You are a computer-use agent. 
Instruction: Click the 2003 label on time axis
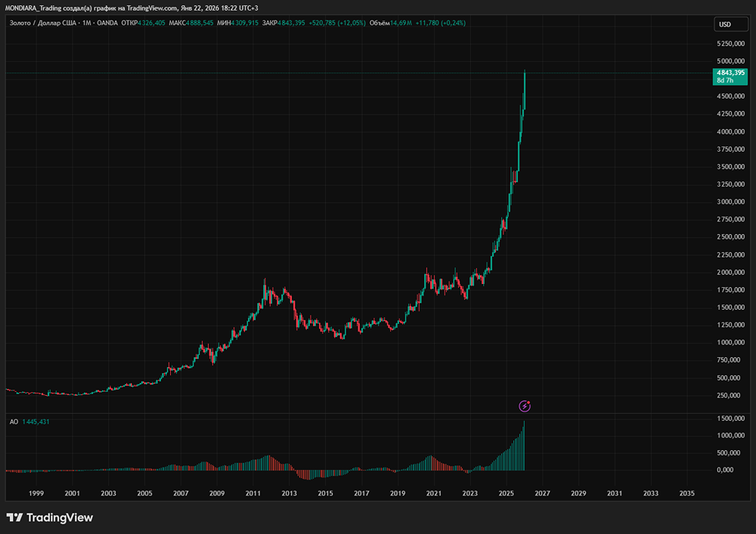[108, 493]
